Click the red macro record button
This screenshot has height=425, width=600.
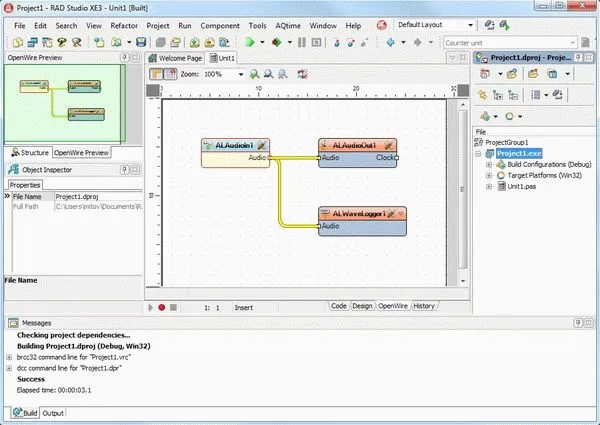(161, 308)
